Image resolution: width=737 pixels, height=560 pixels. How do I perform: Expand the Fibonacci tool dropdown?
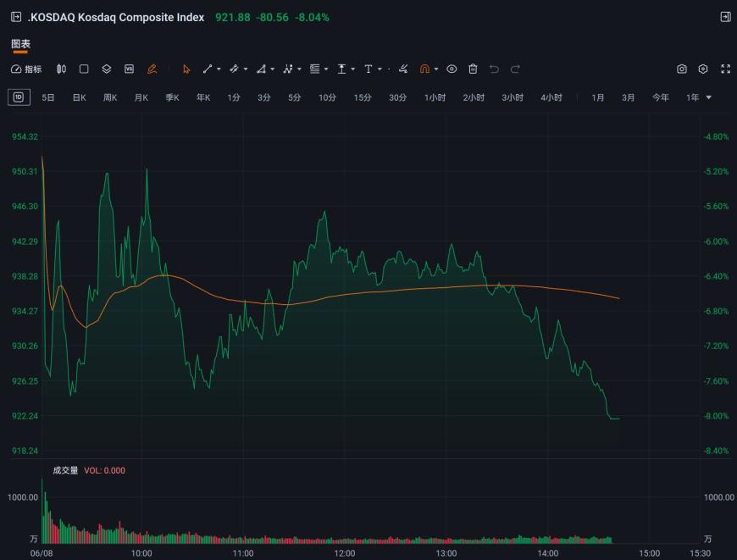(326, 69)
